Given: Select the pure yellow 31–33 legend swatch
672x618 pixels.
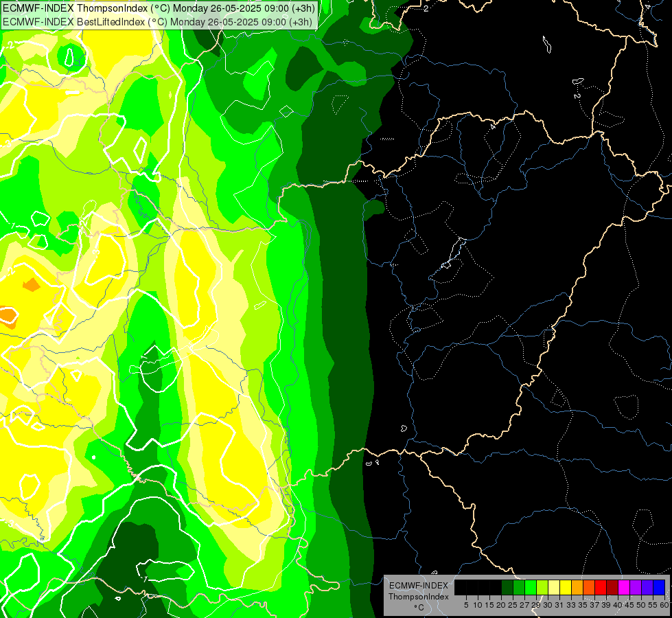Looking at the screenshot, I should click(x=566, y=587).
